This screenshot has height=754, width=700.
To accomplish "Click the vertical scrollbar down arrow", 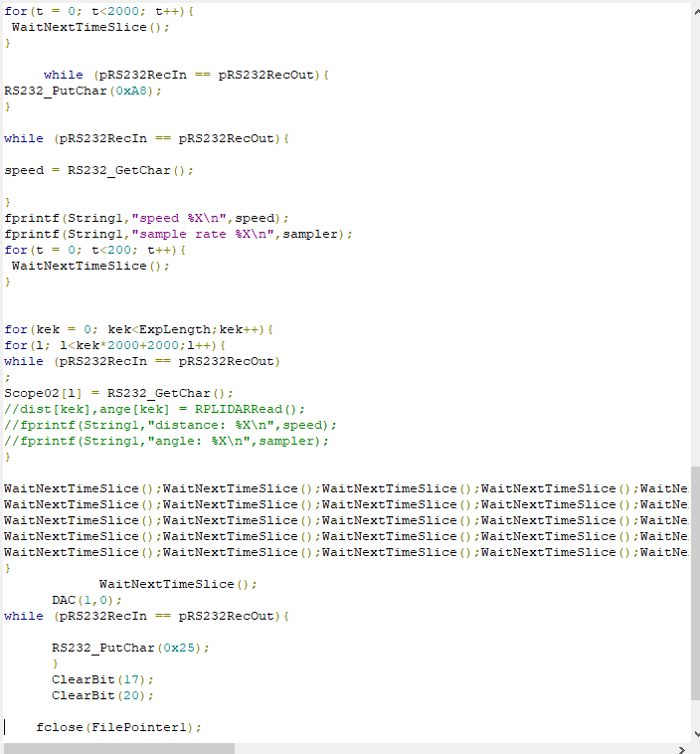I will tap(694, 733).
